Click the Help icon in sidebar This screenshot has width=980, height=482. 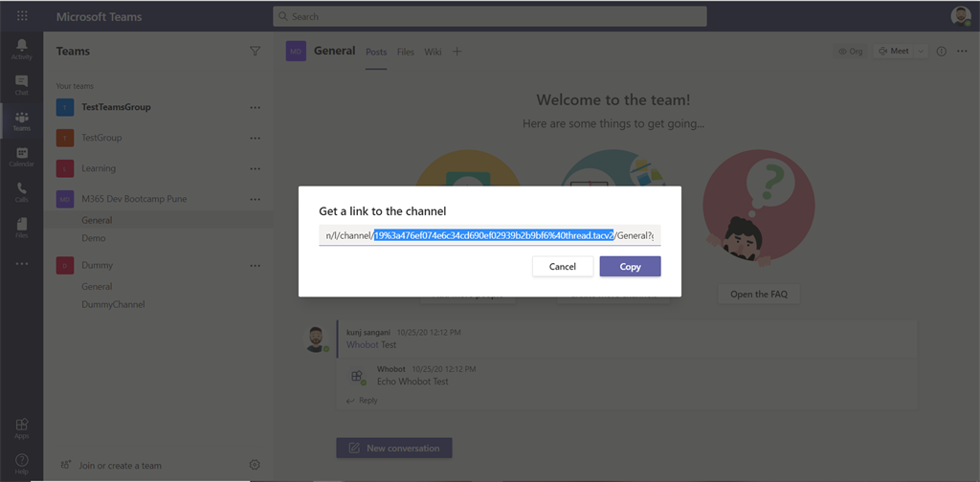21,464
